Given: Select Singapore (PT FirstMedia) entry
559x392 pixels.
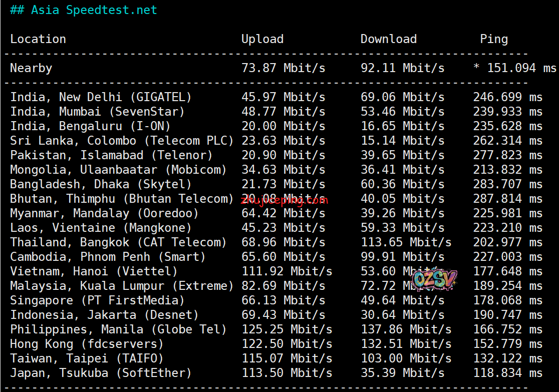Looking at the screenshot, I should 97,300.
